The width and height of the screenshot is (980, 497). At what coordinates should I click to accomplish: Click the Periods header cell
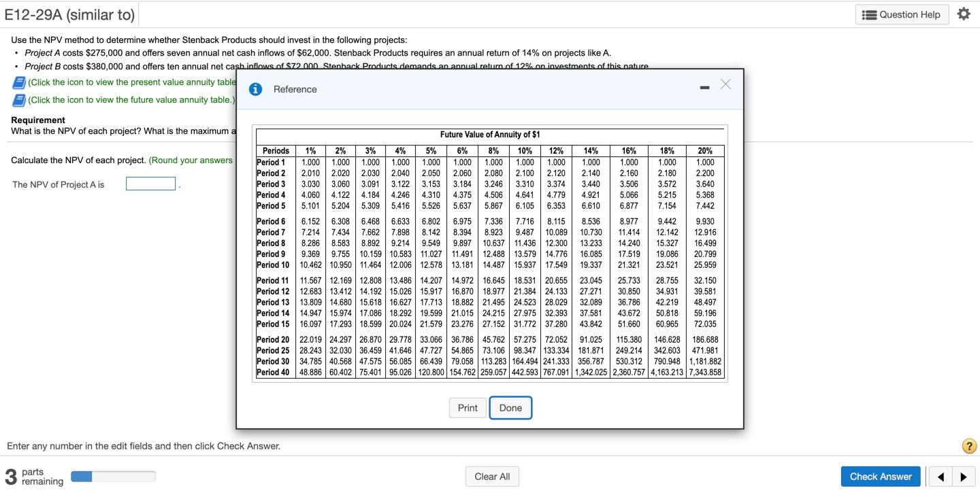coord(276,151)
